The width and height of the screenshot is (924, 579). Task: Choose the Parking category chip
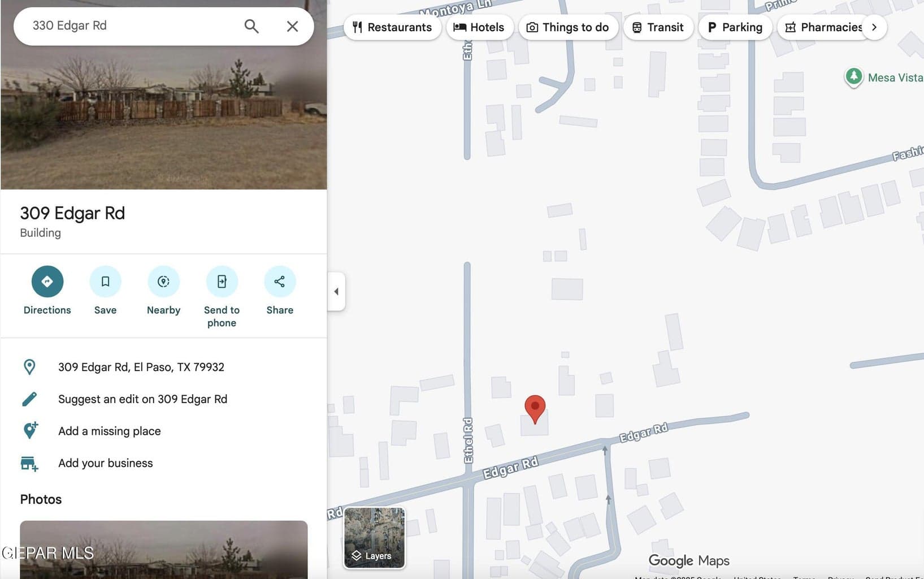[735, 27]
